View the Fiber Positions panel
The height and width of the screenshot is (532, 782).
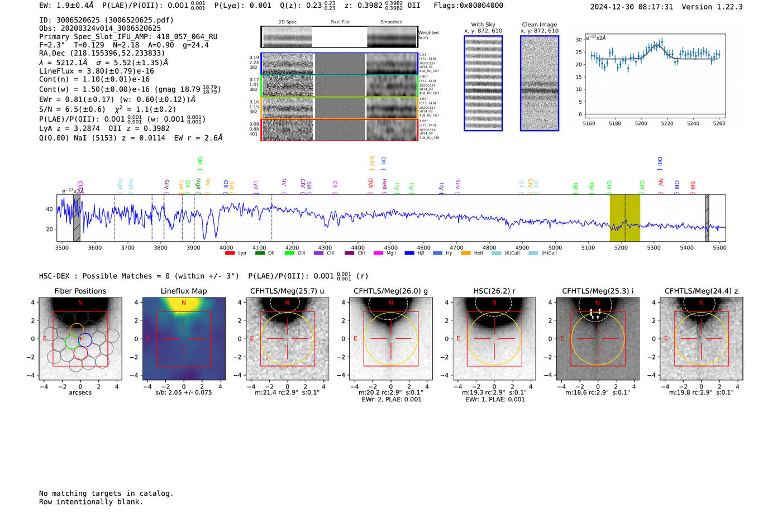(x=80, y=339)
